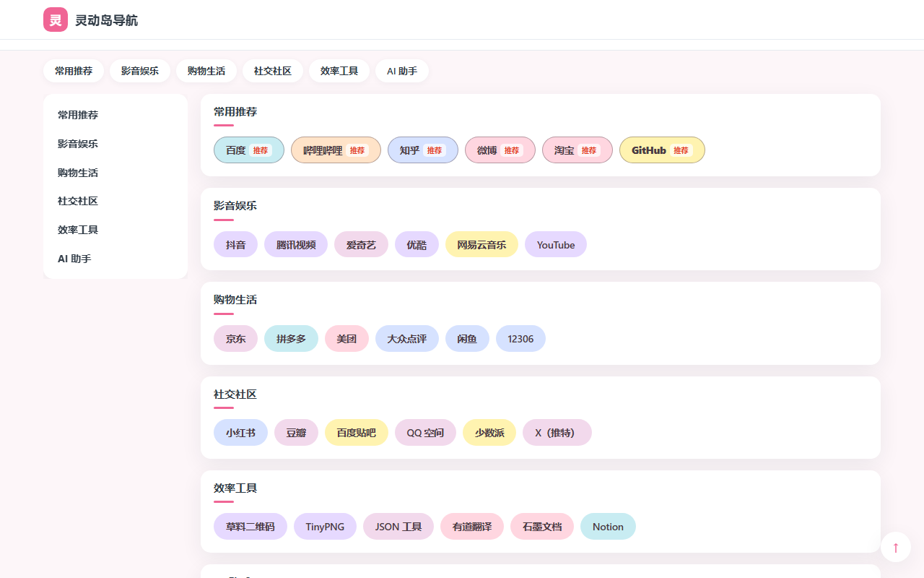Select the AI 助手 pill in the top bar

(x=402, y=71)
